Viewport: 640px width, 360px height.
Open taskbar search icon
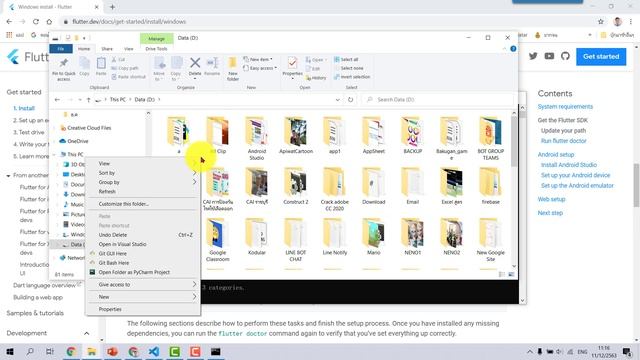click(x=30, y=351)
